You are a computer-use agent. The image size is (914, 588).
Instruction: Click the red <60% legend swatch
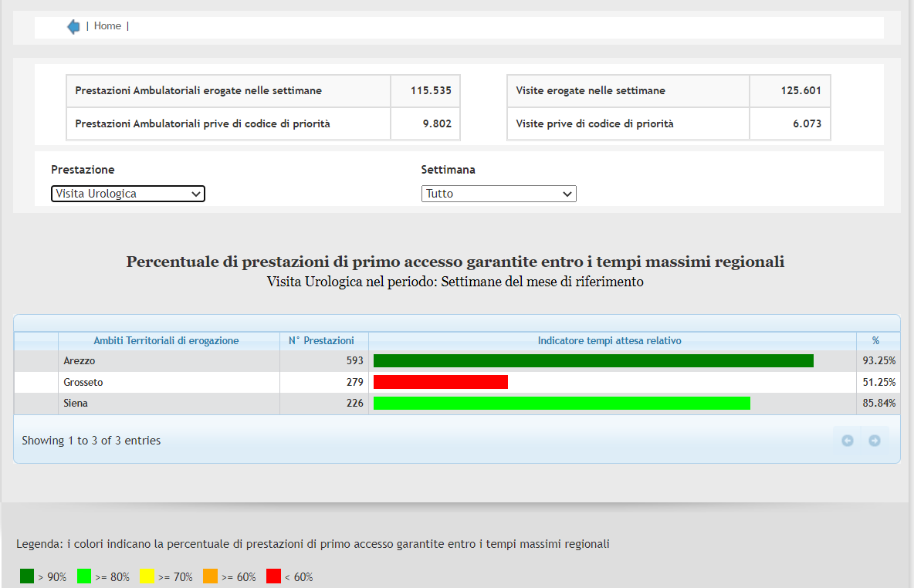coord(273,576)
